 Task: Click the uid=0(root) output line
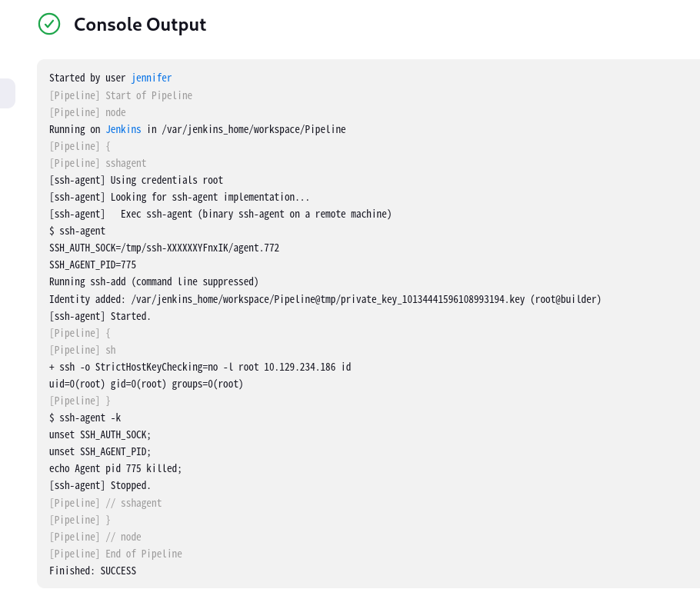point(146,384)
